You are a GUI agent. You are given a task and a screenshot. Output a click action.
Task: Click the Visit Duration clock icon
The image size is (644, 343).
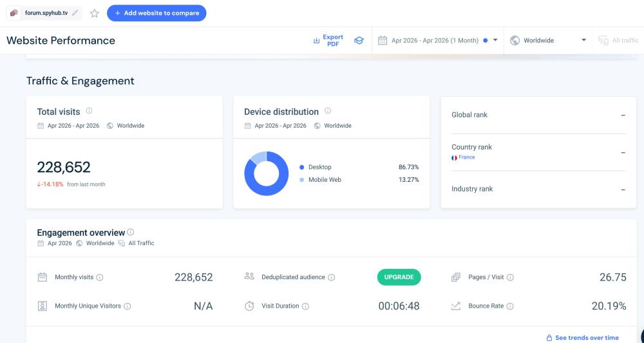(249, 306)
